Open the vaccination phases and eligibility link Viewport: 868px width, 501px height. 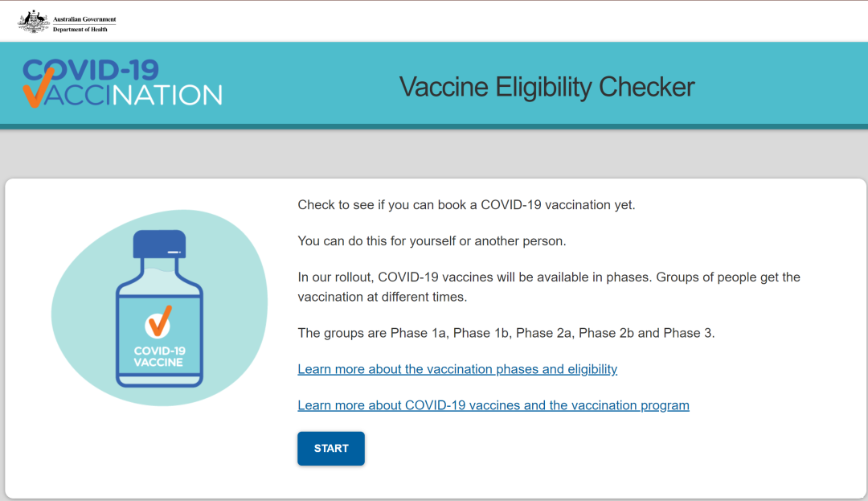tap(457, 369)
